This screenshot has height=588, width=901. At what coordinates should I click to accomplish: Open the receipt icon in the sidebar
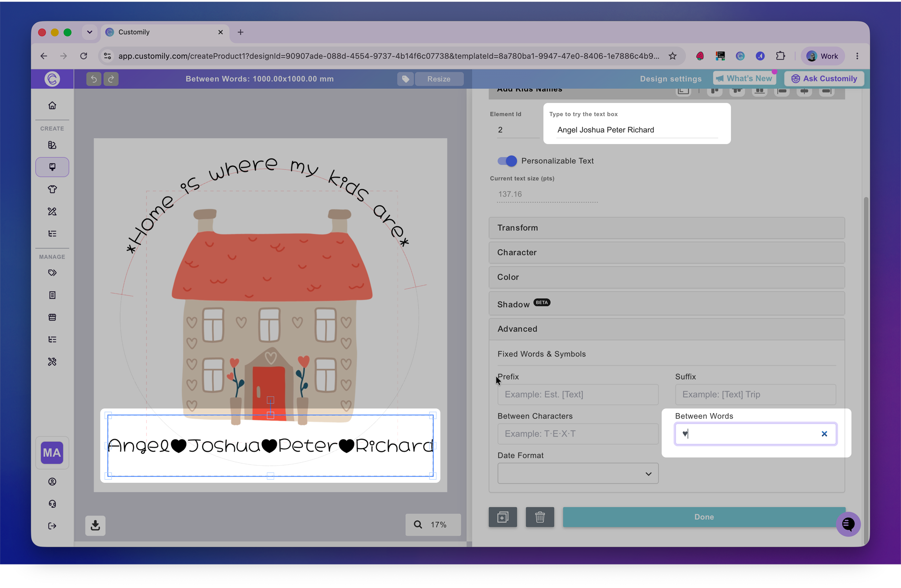[x=52, y=295]
